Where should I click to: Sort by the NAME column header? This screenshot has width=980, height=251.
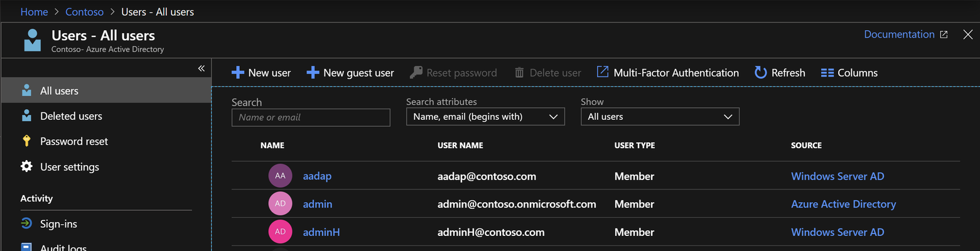pos(272,146)
